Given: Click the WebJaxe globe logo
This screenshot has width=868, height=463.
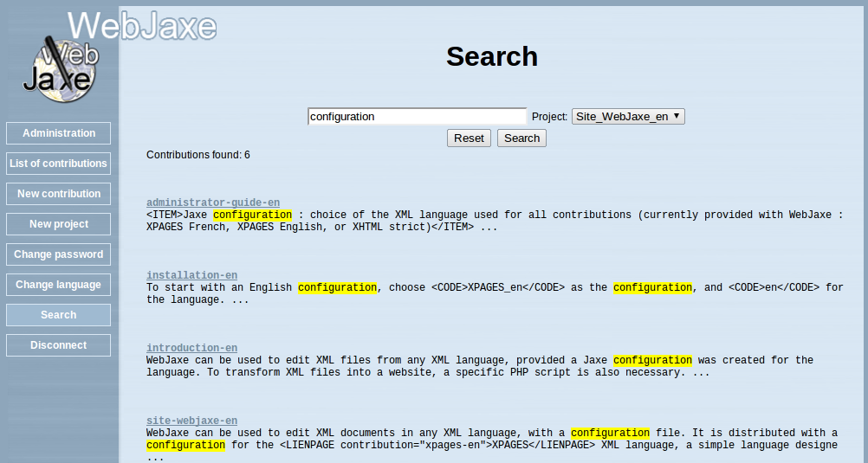Looking at the screenshot, I should (x=60, y=69).
